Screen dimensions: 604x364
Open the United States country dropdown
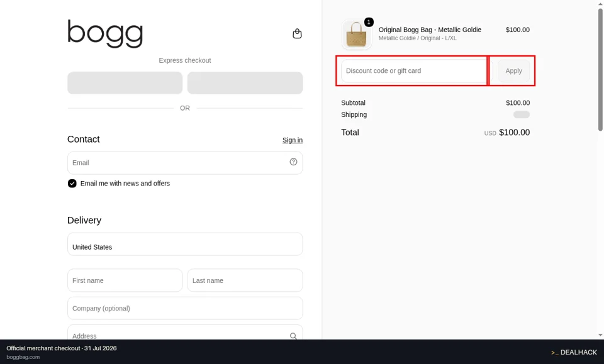pos(185,244)
